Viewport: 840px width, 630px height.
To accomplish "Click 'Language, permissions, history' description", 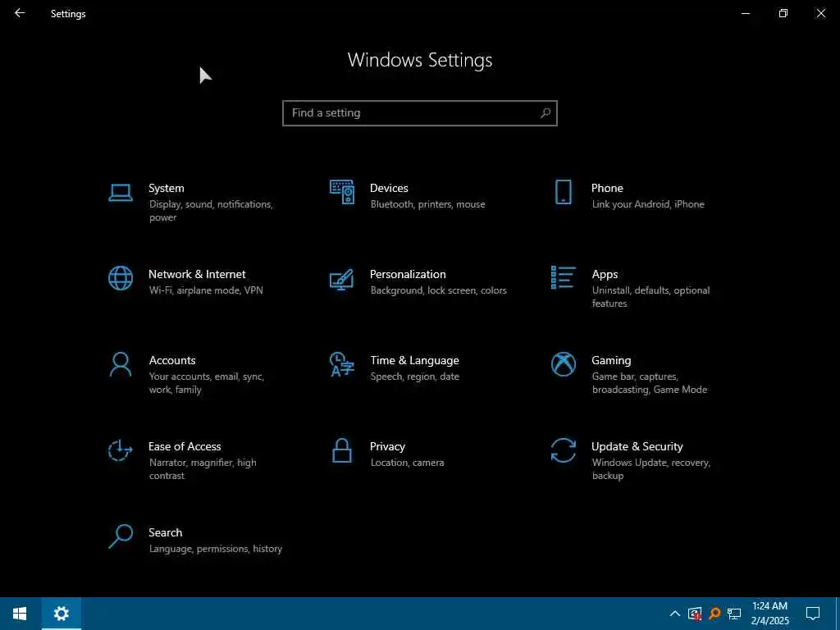I will click(x=216, y=549).
